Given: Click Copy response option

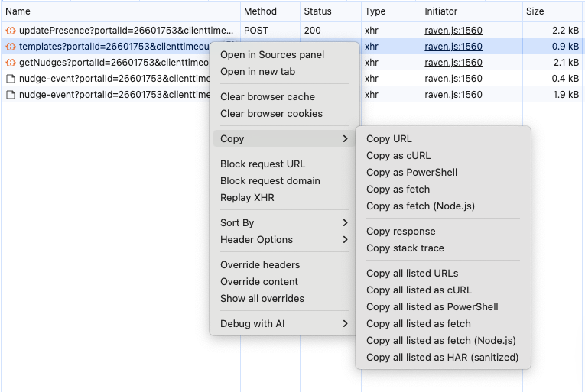Looking at the screenshot, I should (401, 232).
